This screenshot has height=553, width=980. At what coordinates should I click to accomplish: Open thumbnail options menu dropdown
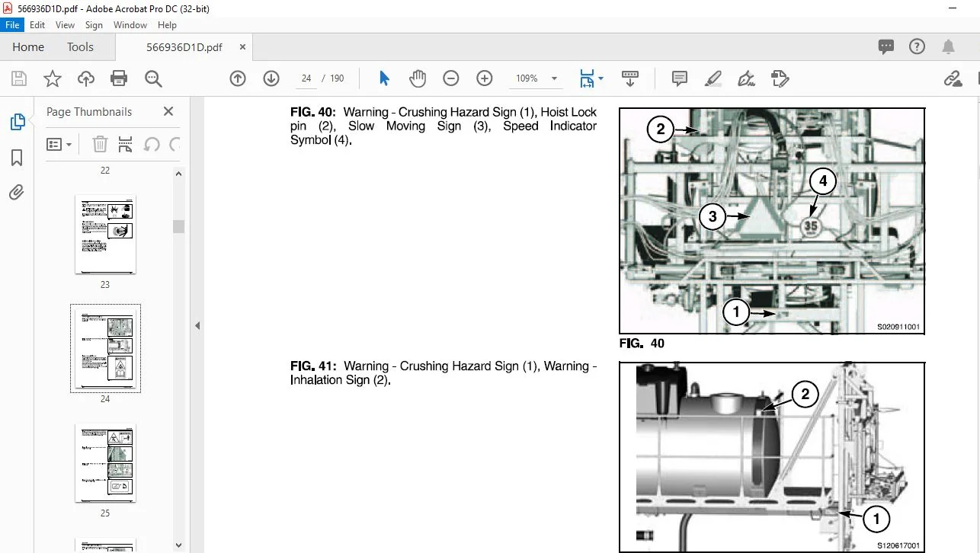pos(59,144)
